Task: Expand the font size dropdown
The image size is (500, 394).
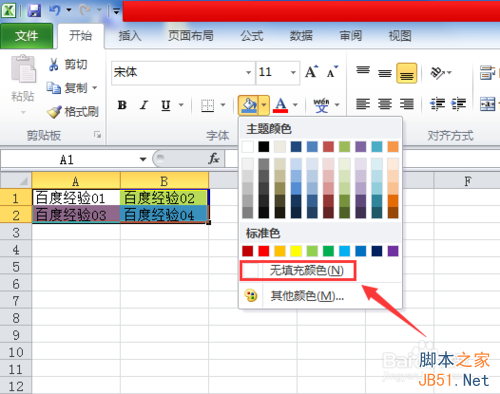Action: point(293,72)
